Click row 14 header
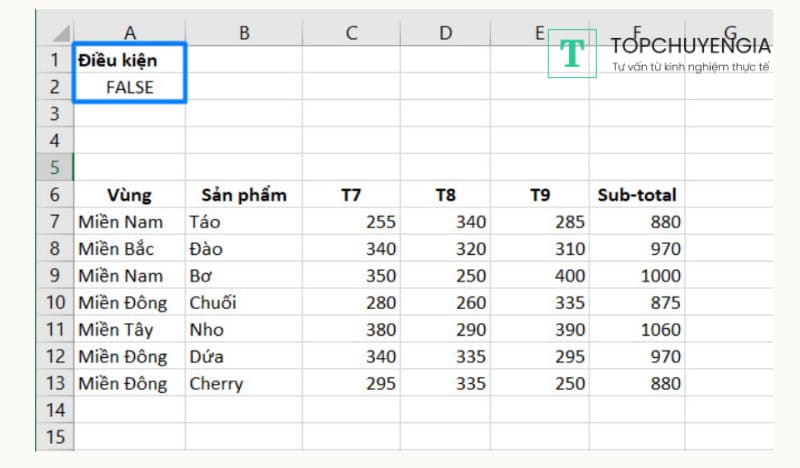This screenshot has width=800, height=468. click(x=54, y=410)
